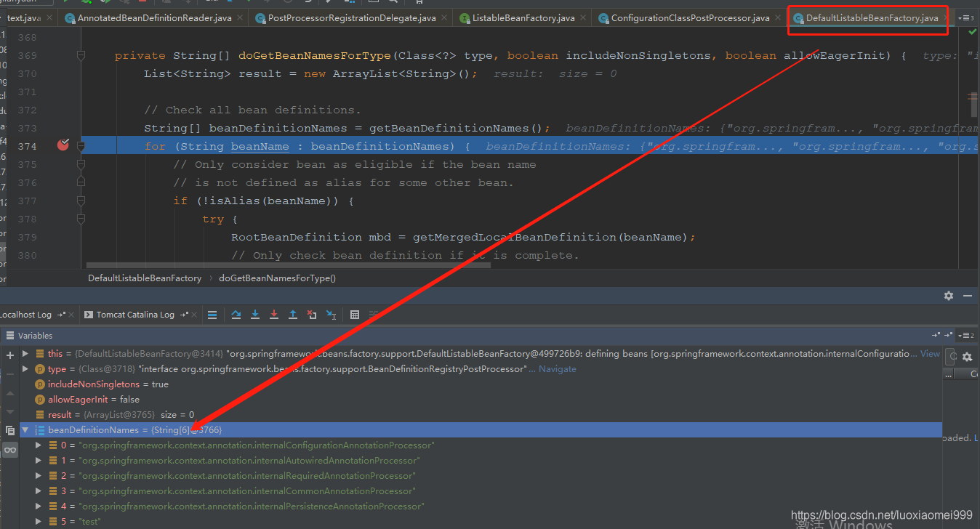980x529 pixels.
Task: Open the hidden debugger tabs dropdown showing 2
Action: coord(966,336)
